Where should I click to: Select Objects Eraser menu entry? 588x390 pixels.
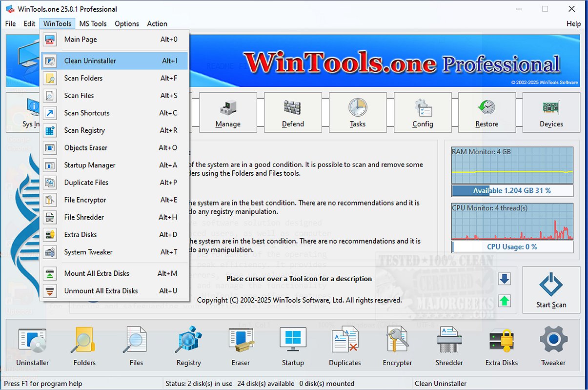(115, 147)
